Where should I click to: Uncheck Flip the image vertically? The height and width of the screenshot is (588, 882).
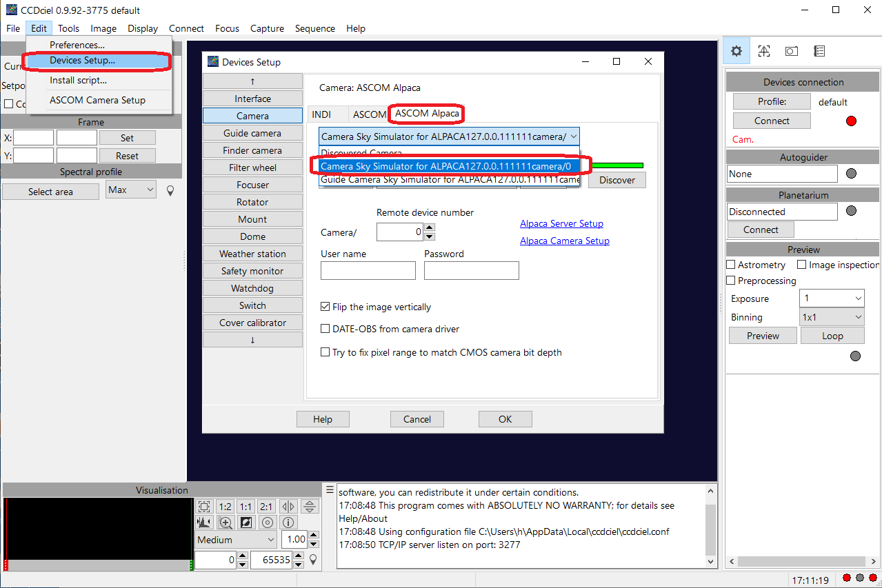(x=325, y=307)
